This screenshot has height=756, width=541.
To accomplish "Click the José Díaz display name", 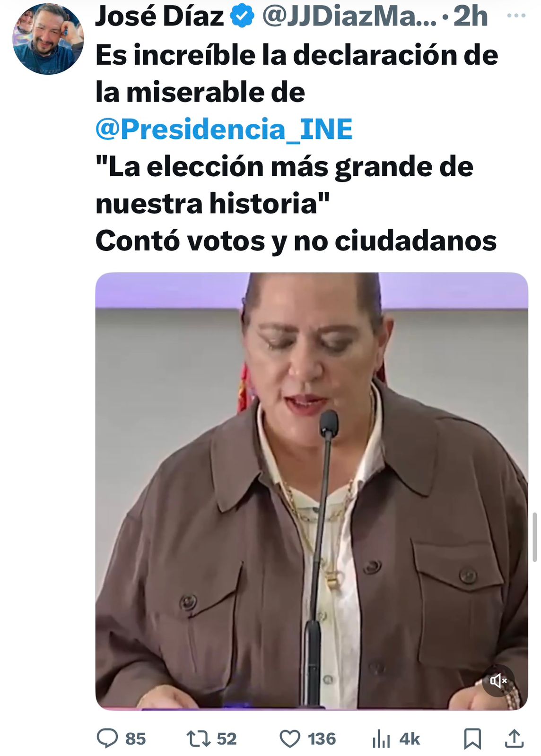I will 159,17.
